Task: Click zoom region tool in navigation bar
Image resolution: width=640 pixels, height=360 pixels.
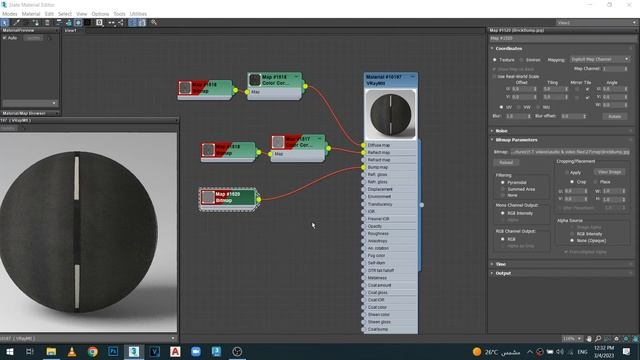Action: click(x=607, y=339)
